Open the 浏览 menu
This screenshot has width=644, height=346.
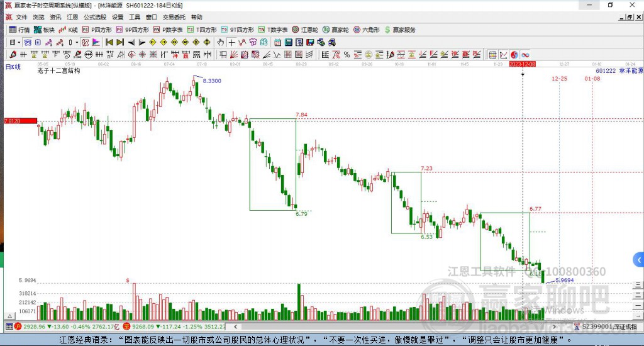[x=38, y=17]
